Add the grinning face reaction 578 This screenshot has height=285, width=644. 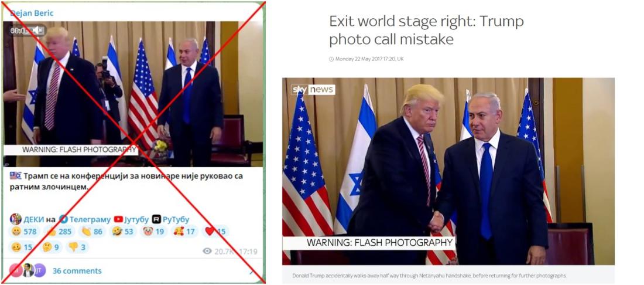(24, 232)
